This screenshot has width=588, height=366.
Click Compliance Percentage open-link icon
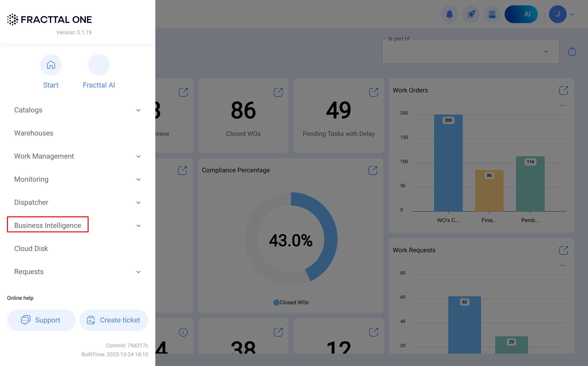(373, 170)
